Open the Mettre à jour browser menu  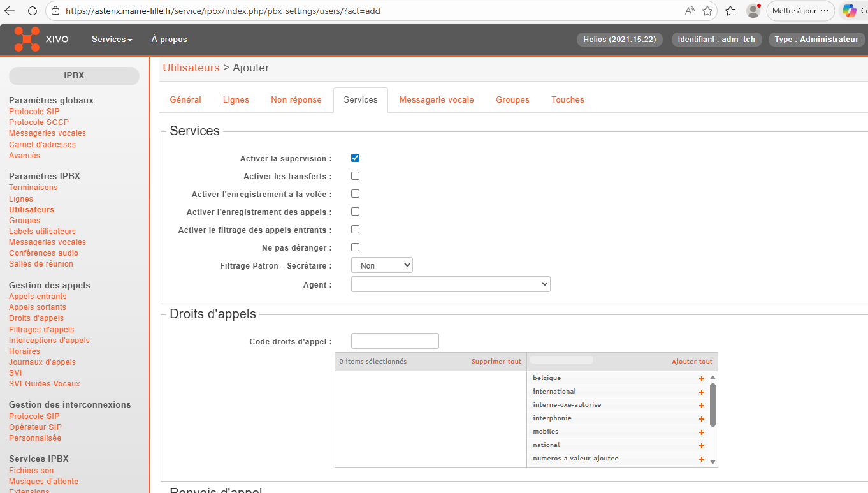coord(800,11)
